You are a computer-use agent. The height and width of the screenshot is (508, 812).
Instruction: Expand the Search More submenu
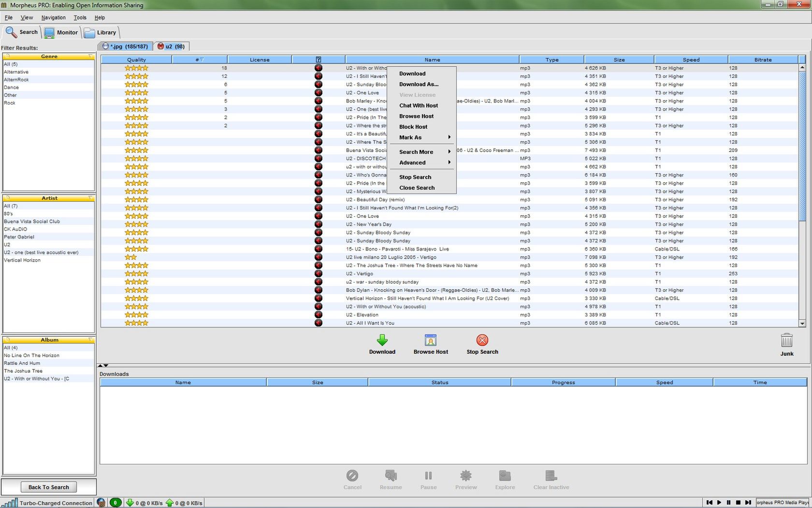(422, 152)
